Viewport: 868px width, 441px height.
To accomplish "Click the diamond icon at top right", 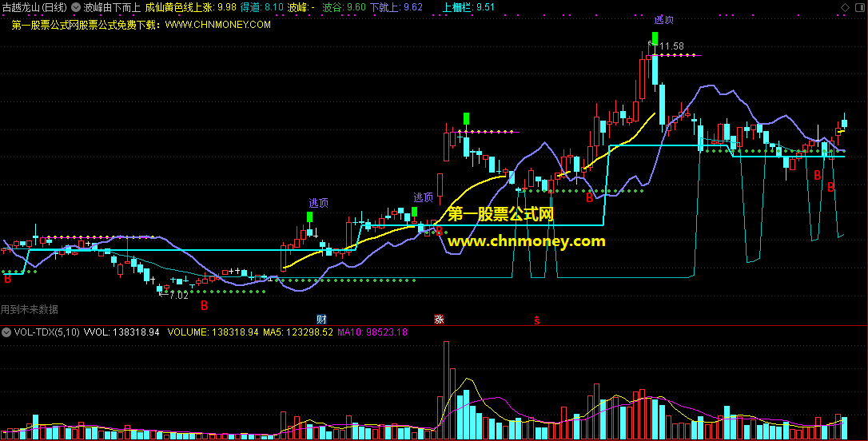I will click(845, 8).
